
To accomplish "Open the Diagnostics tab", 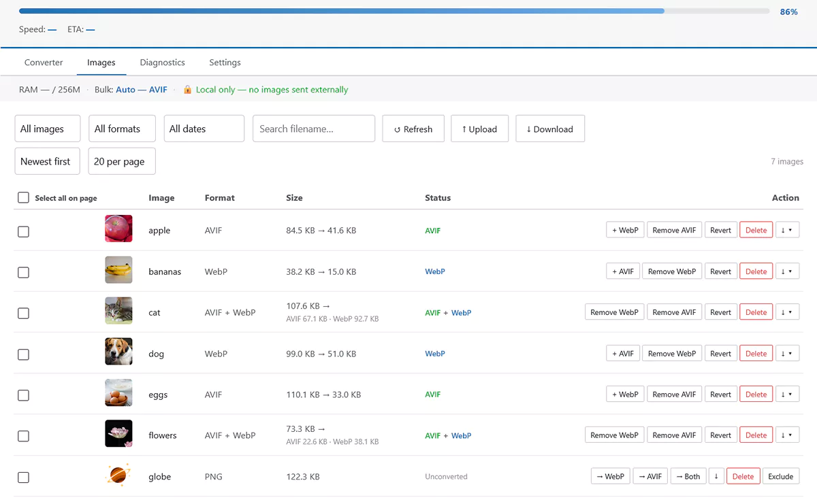I will click(x=163, y=62).
